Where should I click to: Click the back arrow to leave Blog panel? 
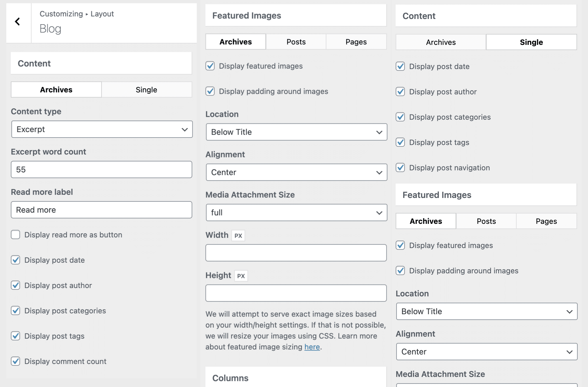tap(18, 22)
